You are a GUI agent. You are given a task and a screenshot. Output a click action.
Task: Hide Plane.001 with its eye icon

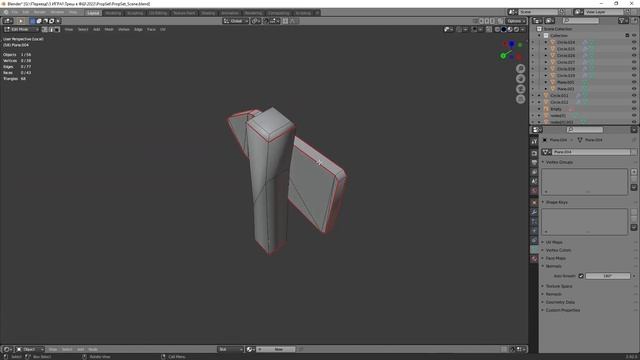coord(634,82)
